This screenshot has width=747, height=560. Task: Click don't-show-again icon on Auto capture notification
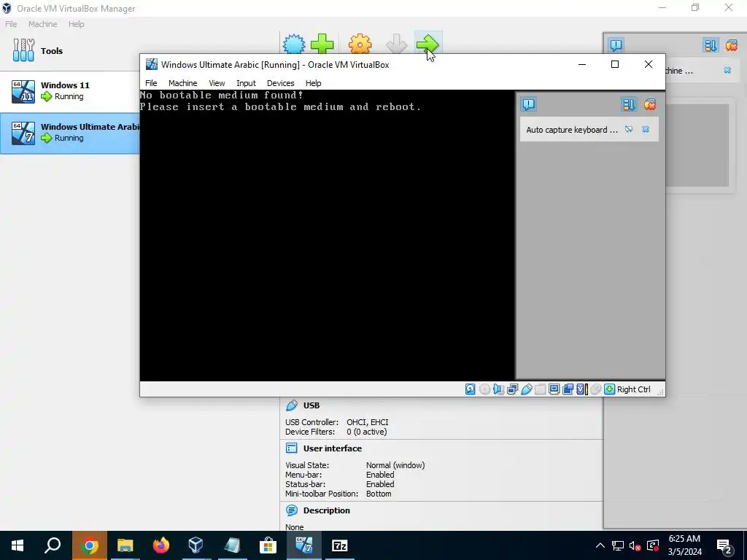click(x=629, y=129)
